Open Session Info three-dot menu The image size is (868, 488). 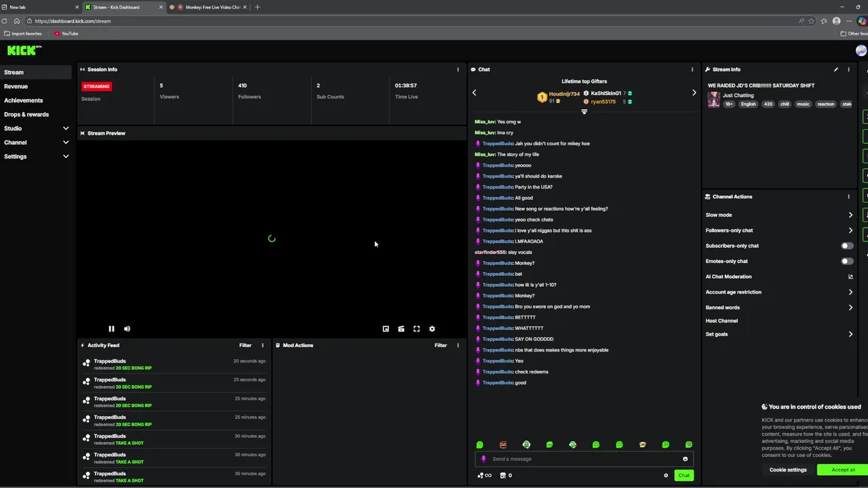pos(458,69)
